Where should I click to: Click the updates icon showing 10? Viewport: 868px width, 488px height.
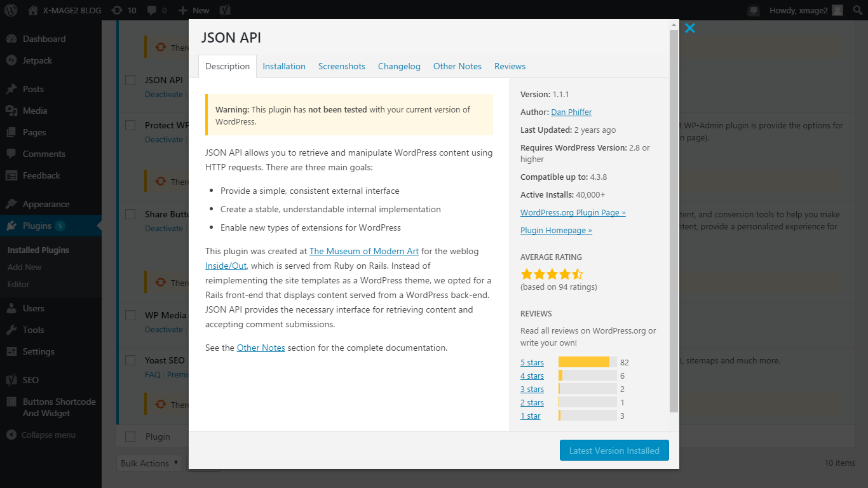117,10
